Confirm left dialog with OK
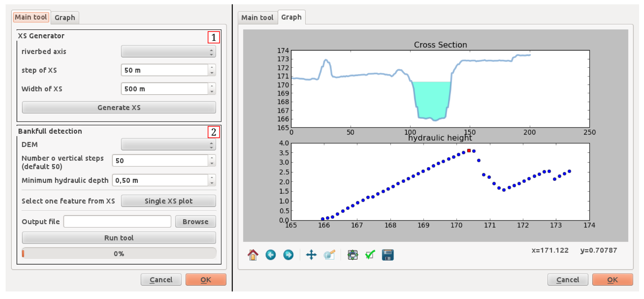The width and height of the screenshot is (644, 299). (206, 279)
